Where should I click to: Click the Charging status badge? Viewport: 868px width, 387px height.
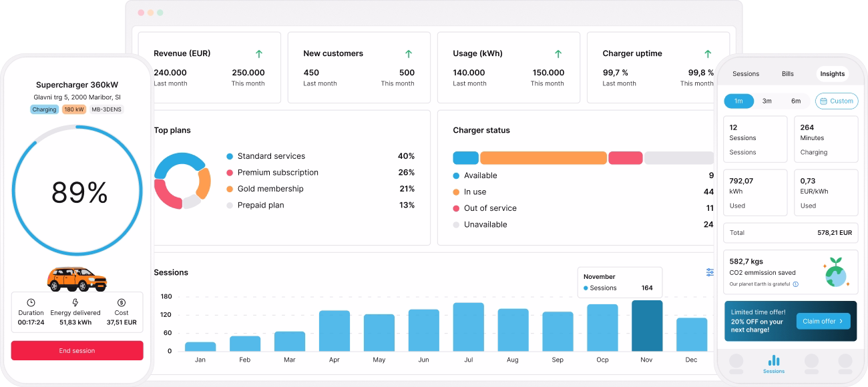pyautogui.click(x=44, y=109)
